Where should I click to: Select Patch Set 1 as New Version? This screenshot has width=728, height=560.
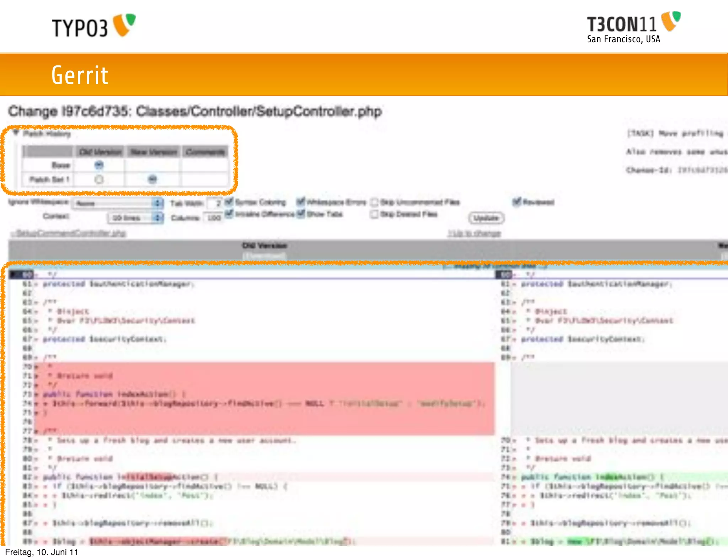(152, 179)
